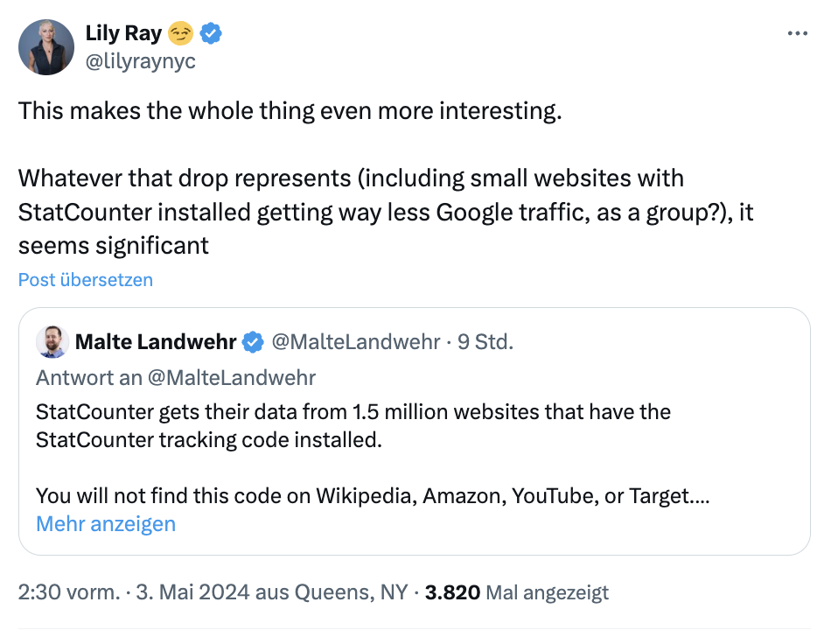Click Malte Landwehr's avatar in quoted post
Viewport: 831px width, 644px height.
point(52,341)
